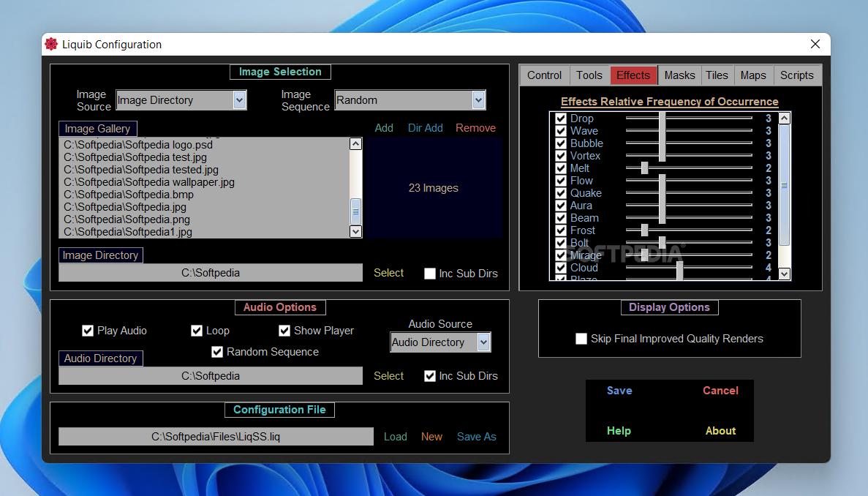Open the Image Sequence dropdown
The image size is (868, 496).
tap(478, 100)
